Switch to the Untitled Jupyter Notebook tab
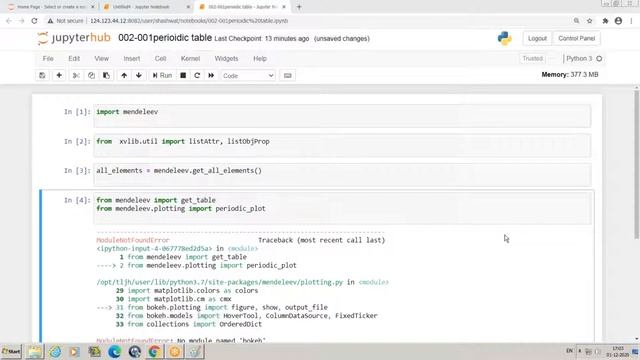 [x=146, y=7]
